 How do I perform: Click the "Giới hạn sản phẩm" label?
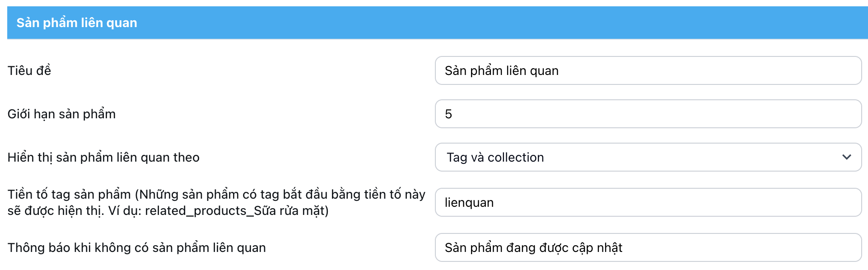click(61, 114)
